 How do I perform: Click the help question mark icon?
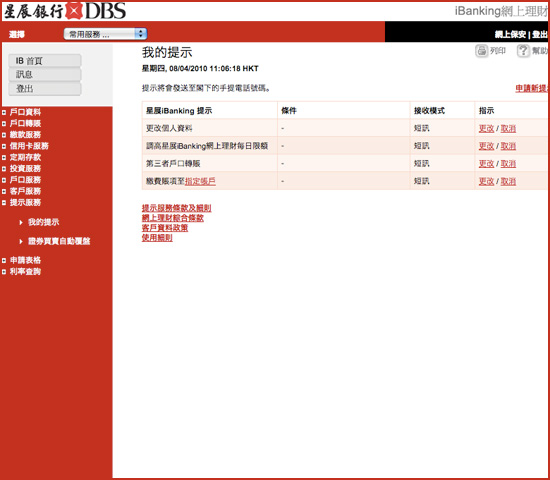[x=523, y=51]
